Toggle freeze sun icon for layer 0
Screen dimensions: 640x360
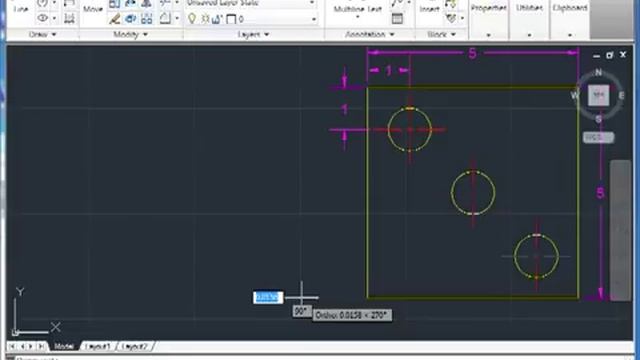click(205, 19)
